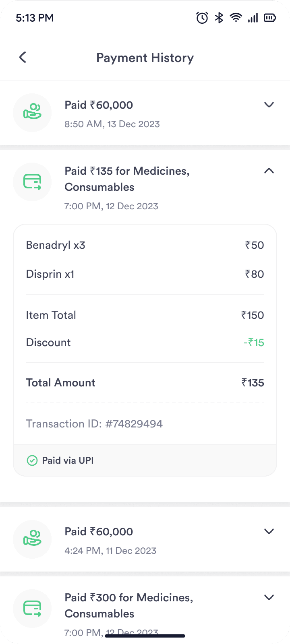Click hand-coin icon for 11 Dec payment
The height and width of the screenshot is (644, 290).
(32, 539)
